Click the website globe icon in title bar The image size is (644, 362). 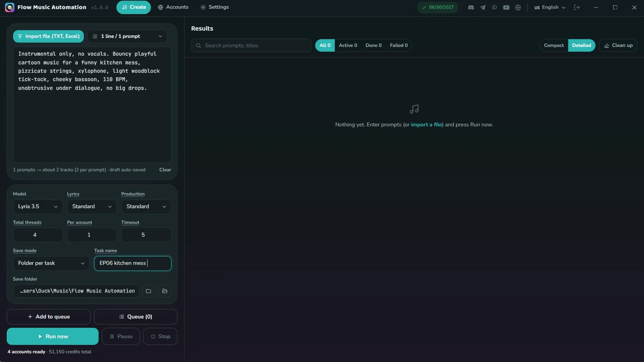click(x=518, y=7)
